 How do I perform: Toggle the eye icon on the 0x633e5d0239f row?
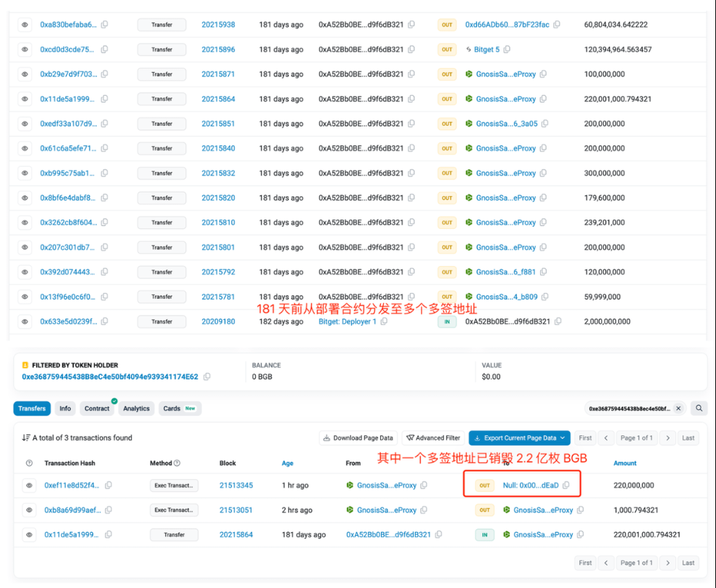(x=25, y=321)
